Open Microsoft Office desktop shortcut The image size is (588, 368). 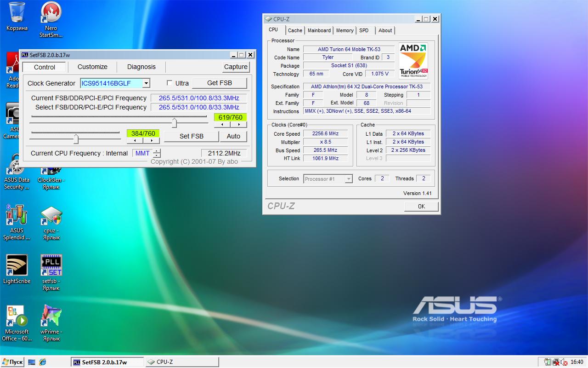pos(17,323)
